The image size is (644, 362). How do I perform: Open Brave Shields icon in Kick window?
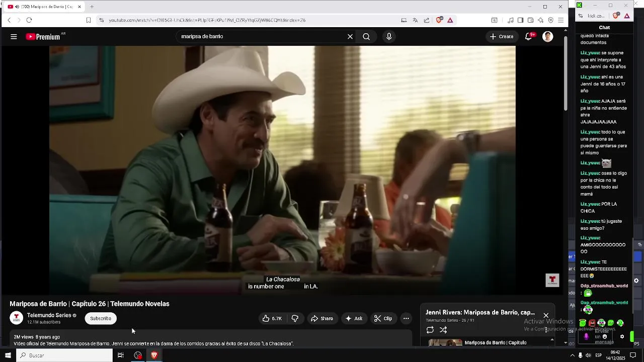616,16
